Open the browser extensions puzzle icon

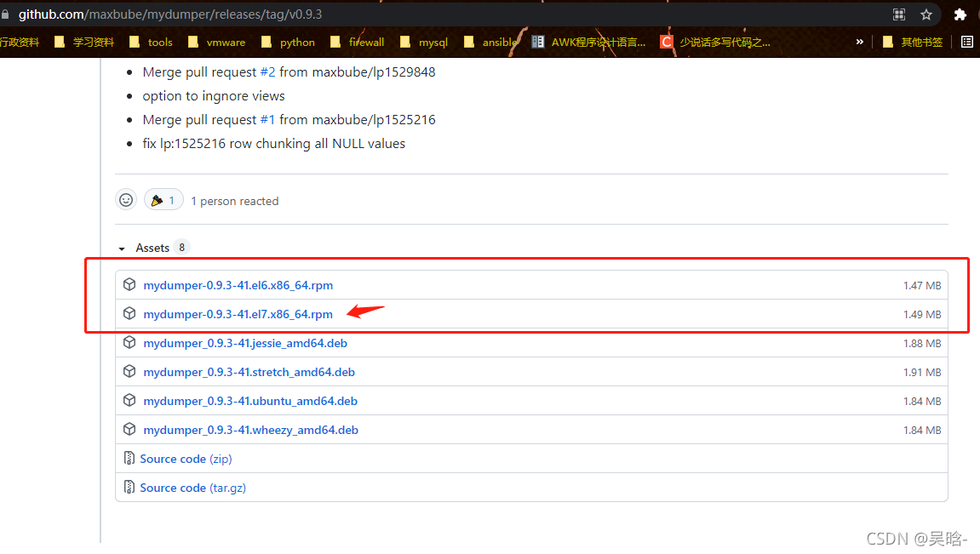(960, 14)
